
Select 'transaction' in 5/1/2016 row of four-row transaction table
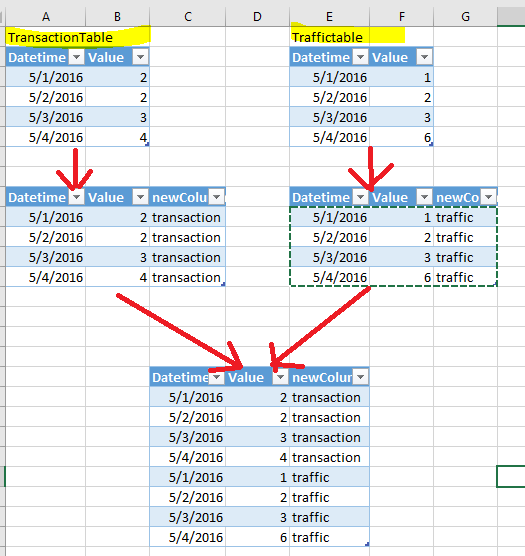[188, 217]
